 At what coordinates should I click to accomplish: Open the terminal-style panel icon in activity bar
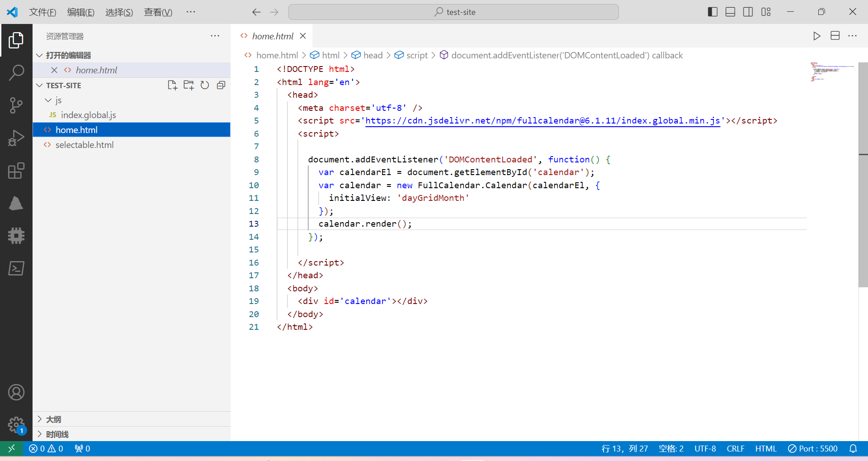(16, 268)
